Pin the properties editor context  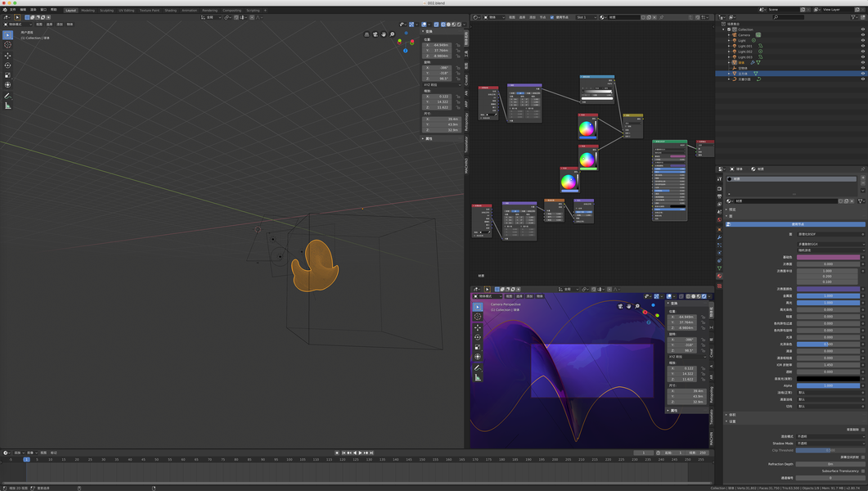coord(862,169)
